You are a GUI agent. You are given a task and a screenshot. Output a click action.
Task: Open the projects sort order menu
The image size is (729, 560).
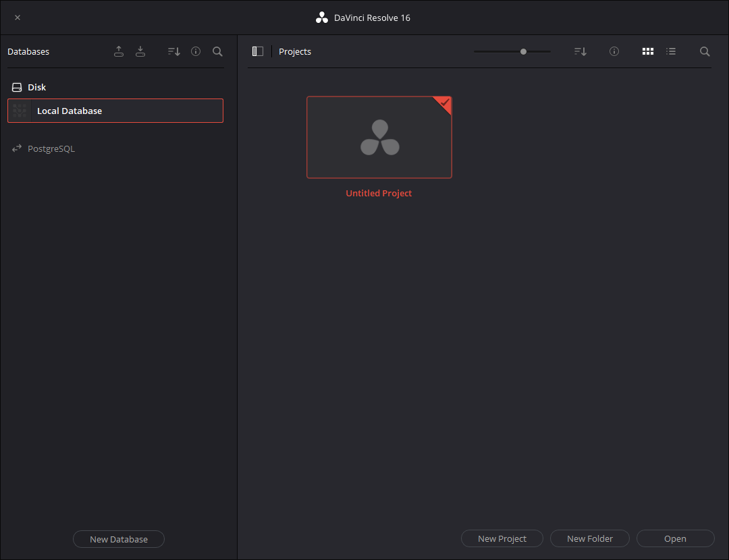click(580, 51)
